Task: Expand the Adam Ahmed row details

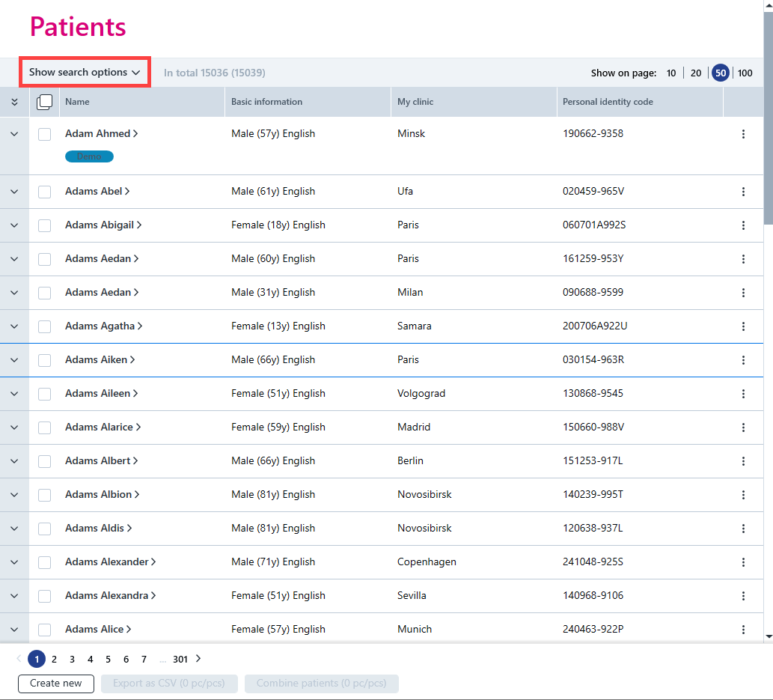Action: (x=14, y=134)
